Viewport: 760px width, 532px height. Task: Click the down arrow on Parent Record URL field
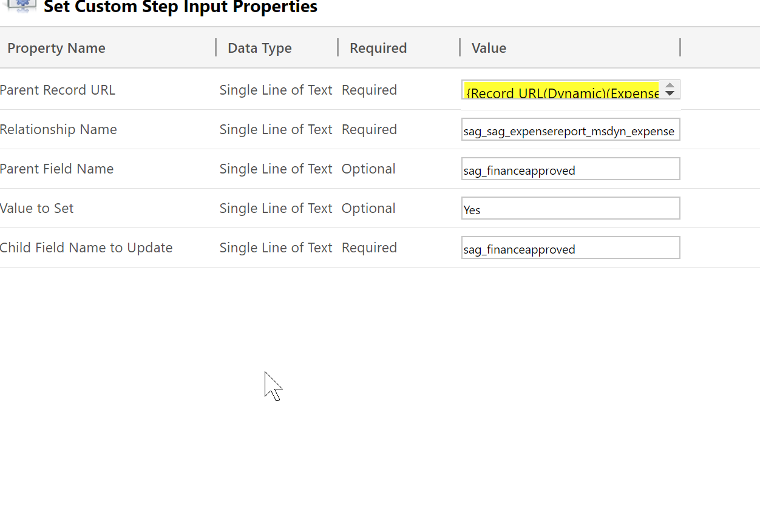(x=670, y=93)
